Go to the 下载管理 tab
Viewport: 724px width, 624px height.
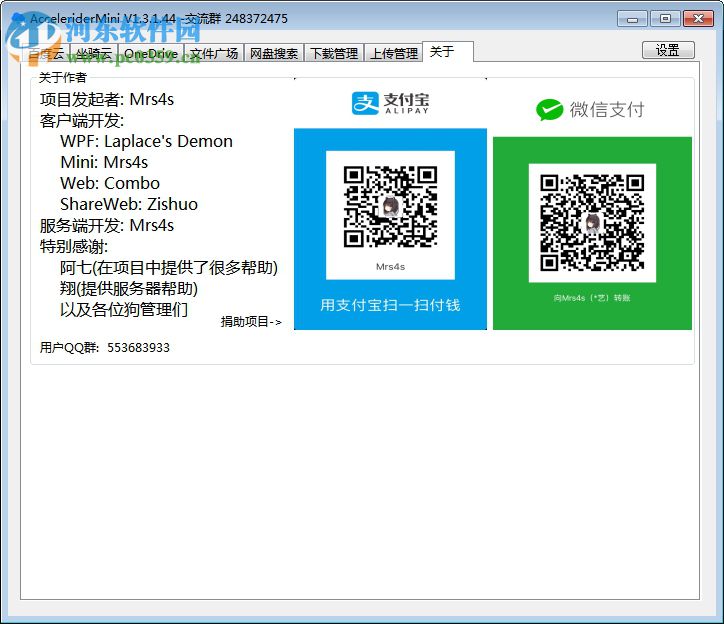334,53
